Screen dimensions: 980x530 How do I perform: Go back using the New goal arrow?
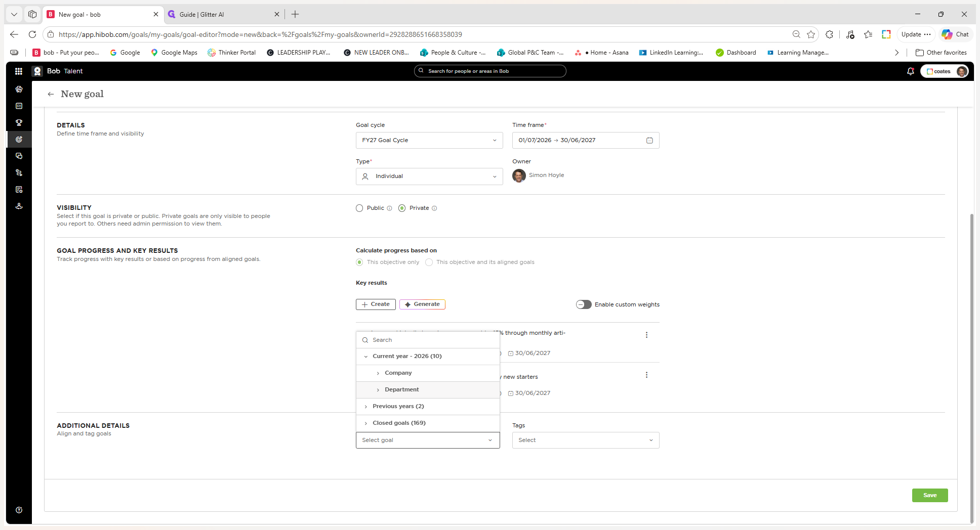[x=51, y=94]
